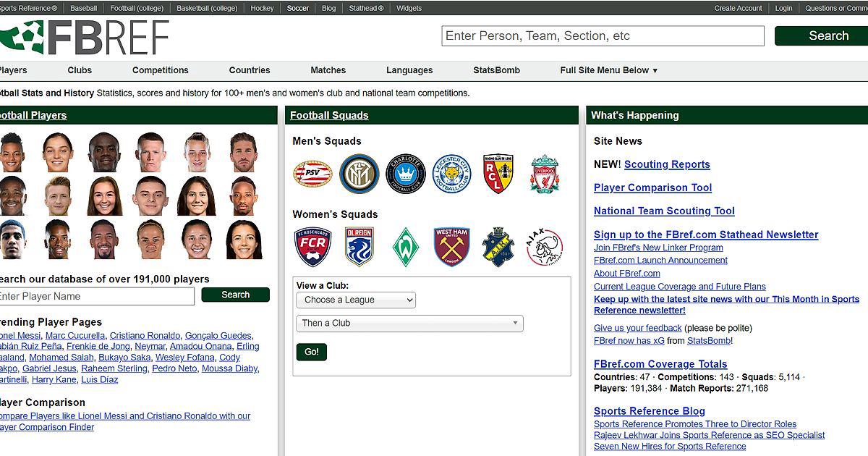Sign up for the Stathead Newsletter link

click(706, 235)
